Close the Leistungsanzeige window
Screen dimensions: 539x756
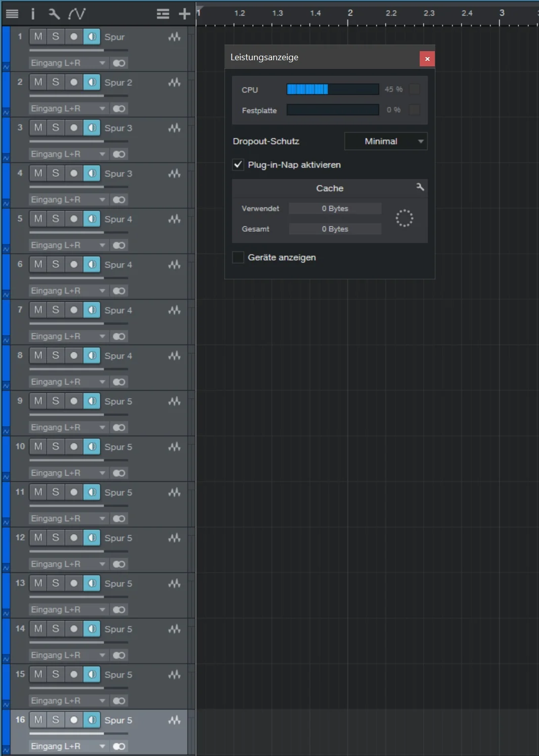427,59
